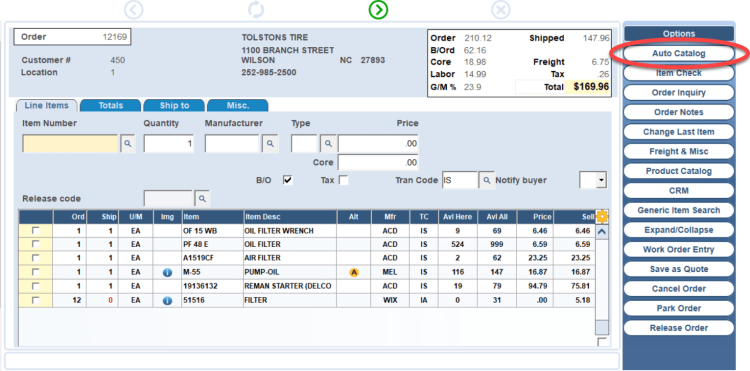
Task: Click info icon for 51516 item
Action: tap(167, 301)
